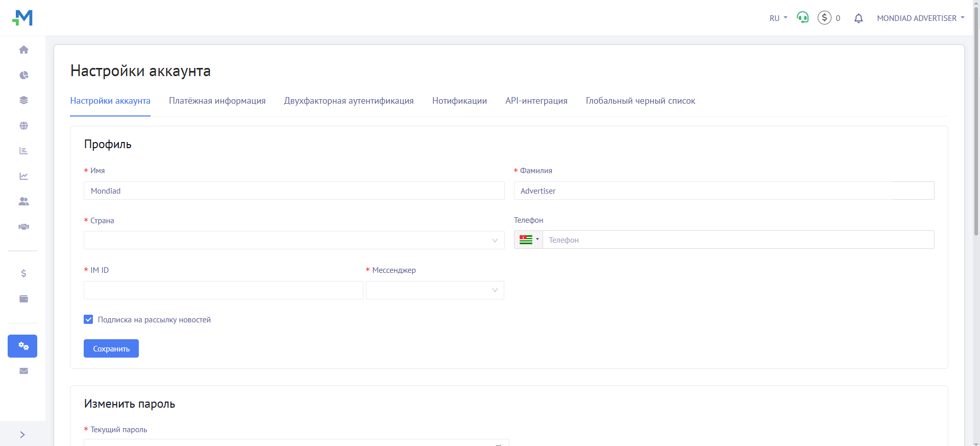Image resolution: width=980 pixels, height=446 pixels.
Task: Uncheck Подписка на рассылку новостей checkbox
Action: point(88,319)
